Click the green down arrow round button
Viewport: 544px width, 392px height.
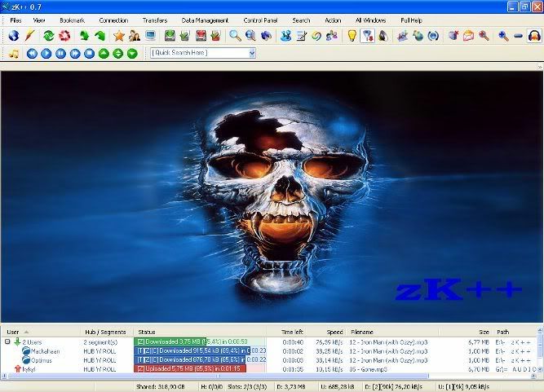(132, 53)
